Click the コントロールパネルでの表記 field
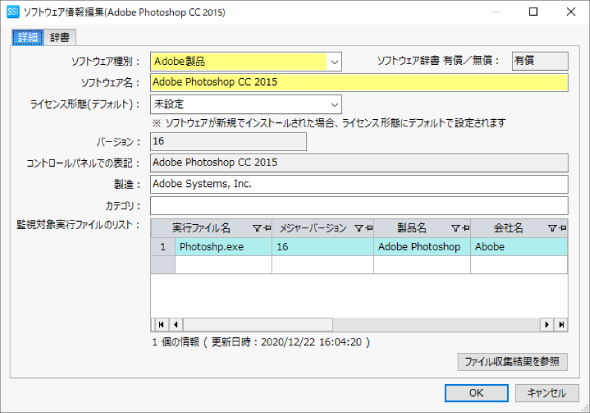This screenshot has height=413, width=590. point(359,162)
